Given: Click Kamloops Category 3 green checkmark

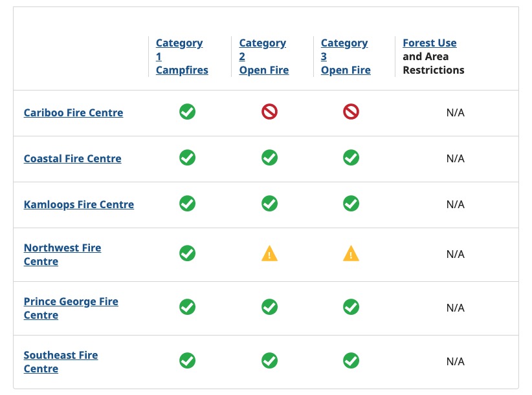Looking at the screenshot, I should tap(351, 204).
